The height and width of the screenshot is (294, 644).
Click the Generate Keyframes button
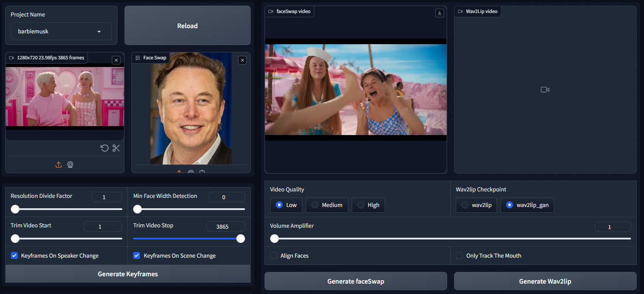[128, 274]
